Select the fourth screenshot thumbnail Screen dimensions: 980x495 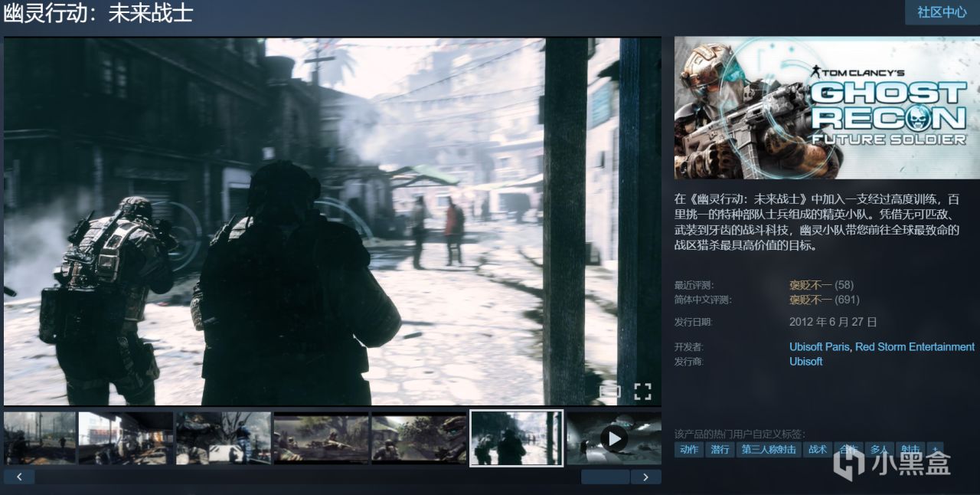[x=322, y=438]
